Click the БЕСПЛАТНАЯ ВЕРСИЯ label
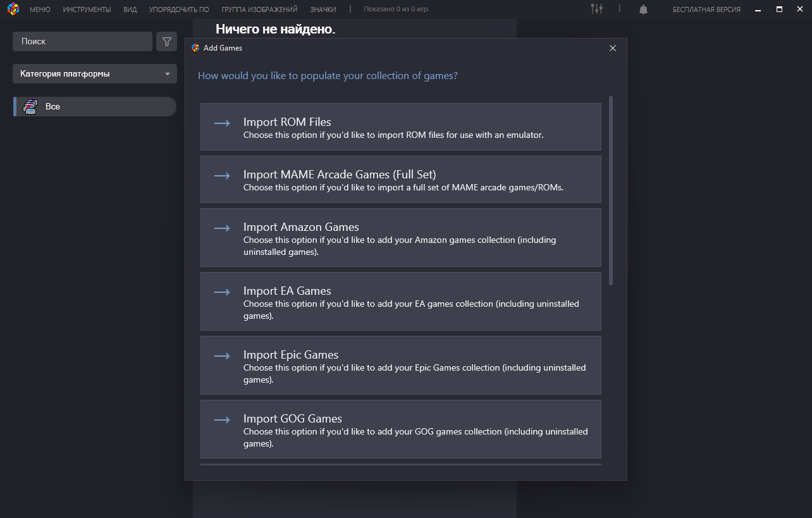 (706, 9)
